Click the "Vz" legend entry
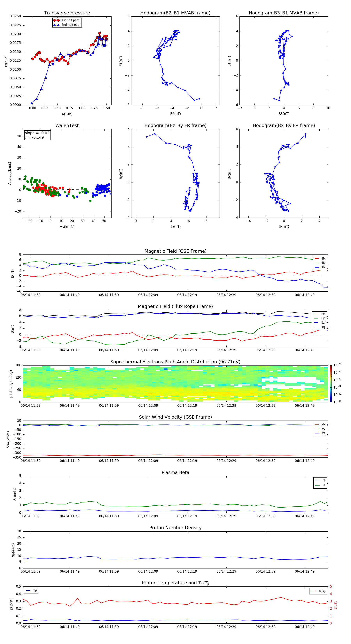351x644 pixels. (320, 433)
